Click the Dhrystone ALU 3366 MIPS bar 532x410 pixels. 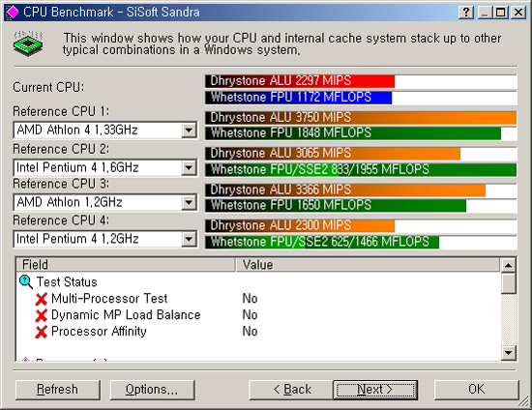pyautogui.click(x=361, y=190)
